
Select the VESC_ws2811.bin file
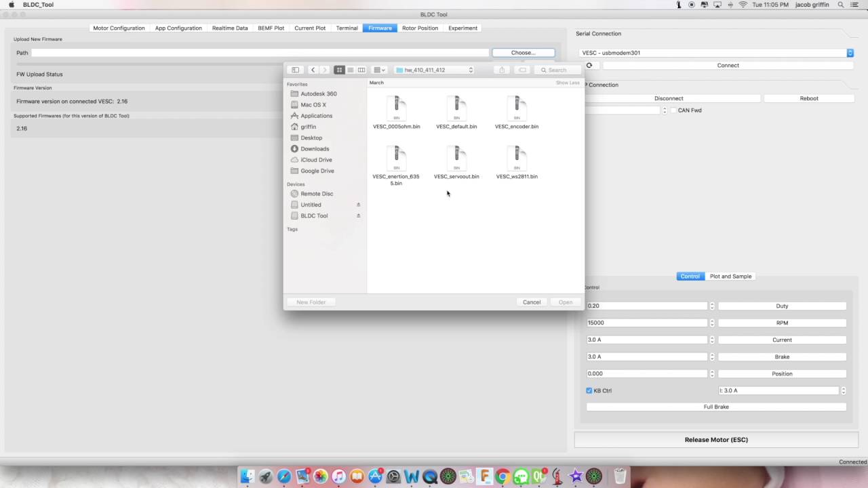517,163
